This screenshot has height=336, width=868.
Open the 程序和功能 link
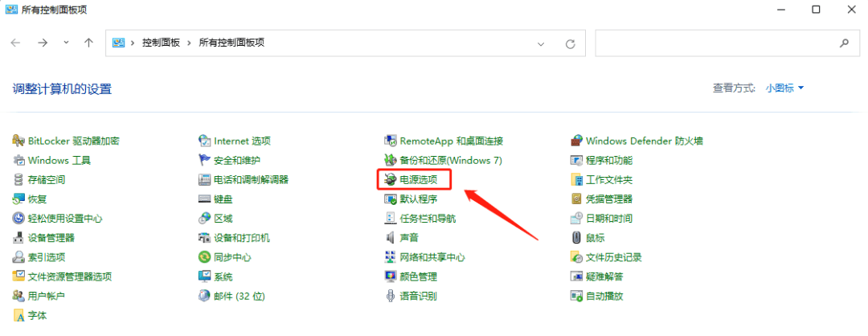[x=609, y=160]
